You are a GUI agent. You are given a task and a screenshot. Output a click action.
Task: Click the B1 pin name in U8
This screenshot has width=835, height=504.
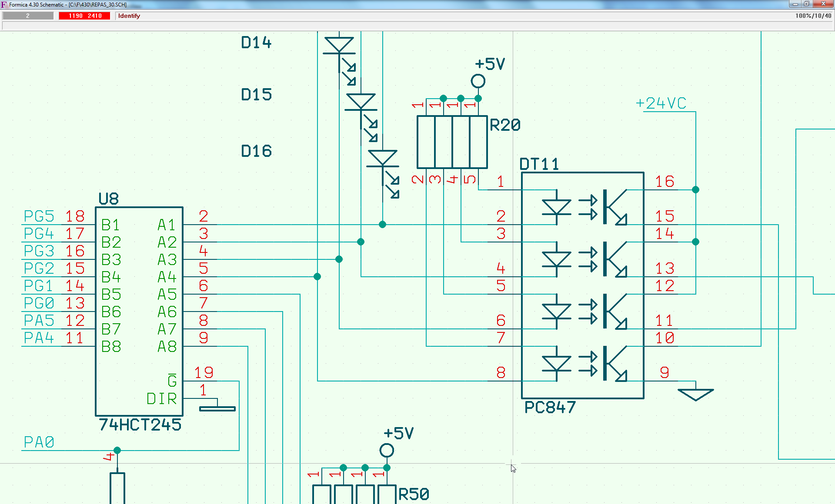click(111, 225)
